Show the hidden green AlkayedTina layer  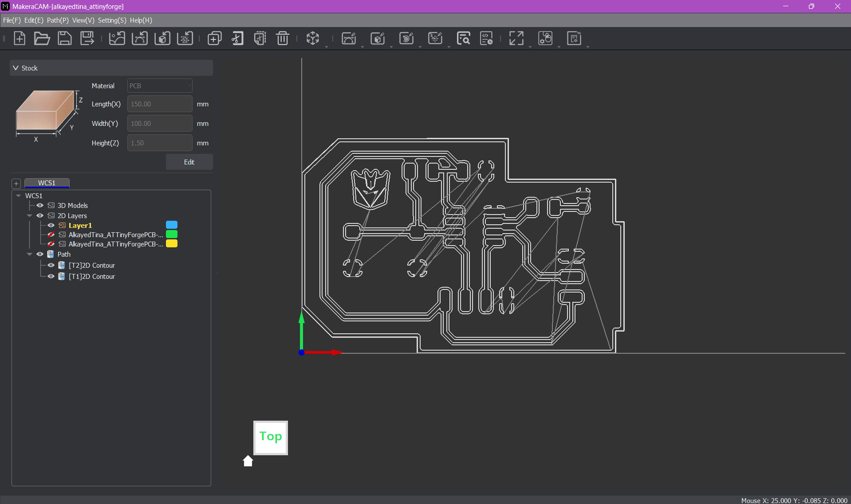[x=51, y=234]
